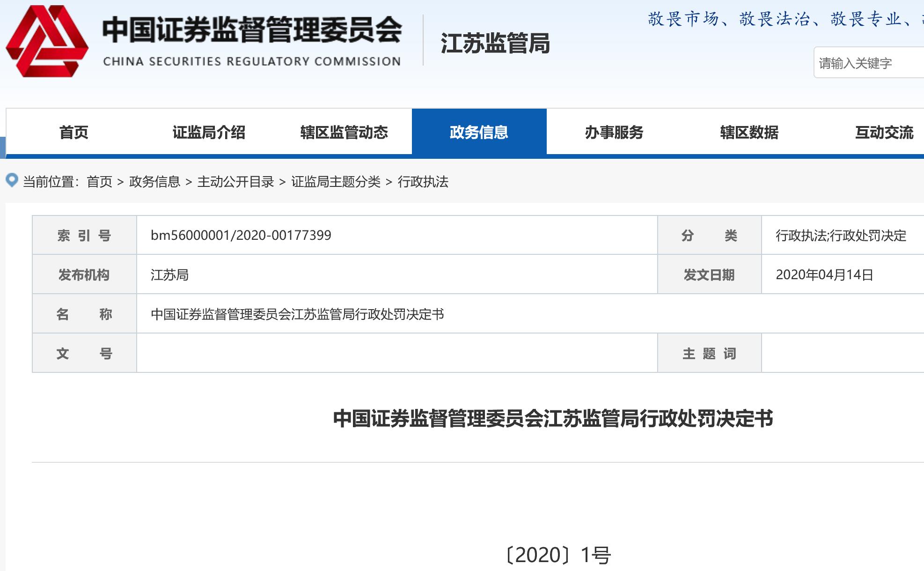
Task: Open the 辖区监管动态 navigation tab
Action: click(344, 133)
